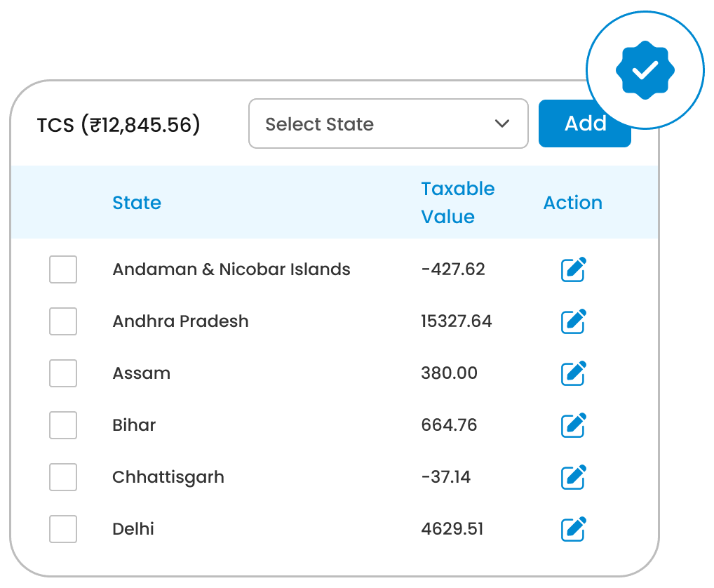The width and height of the screenshot is (714, 588).
Task: Enable the Bihar checkbox
Action: 63,425
